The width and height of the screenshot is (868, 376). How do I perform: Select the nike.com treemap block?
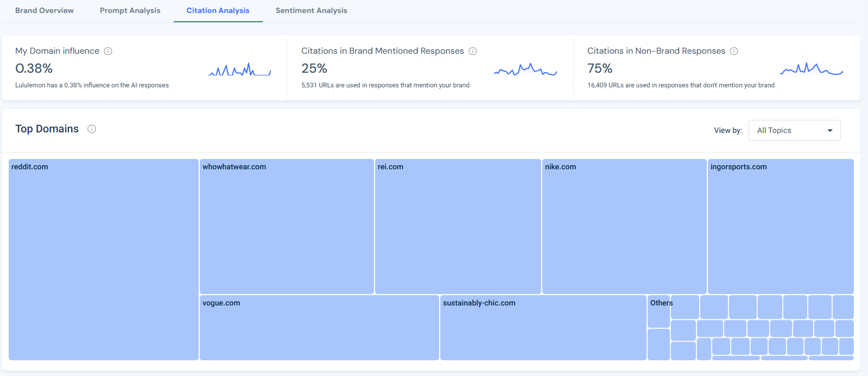[x=624, y=226]
